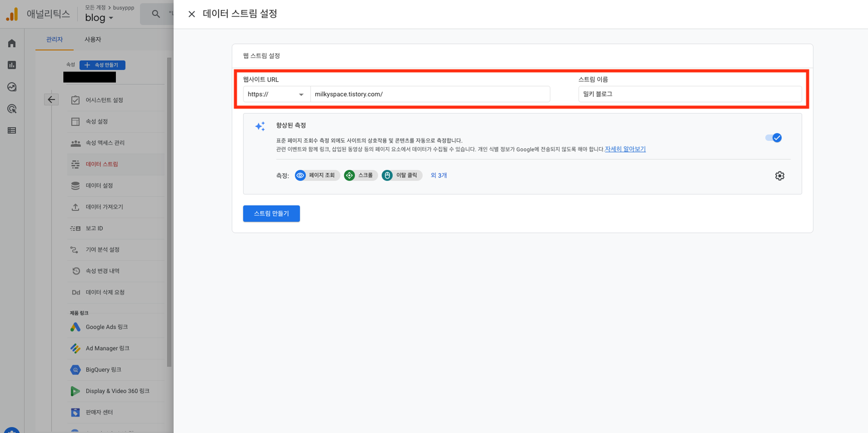
Task: Select the 페이지 조회 measurement chip
Action: [317, 175]
